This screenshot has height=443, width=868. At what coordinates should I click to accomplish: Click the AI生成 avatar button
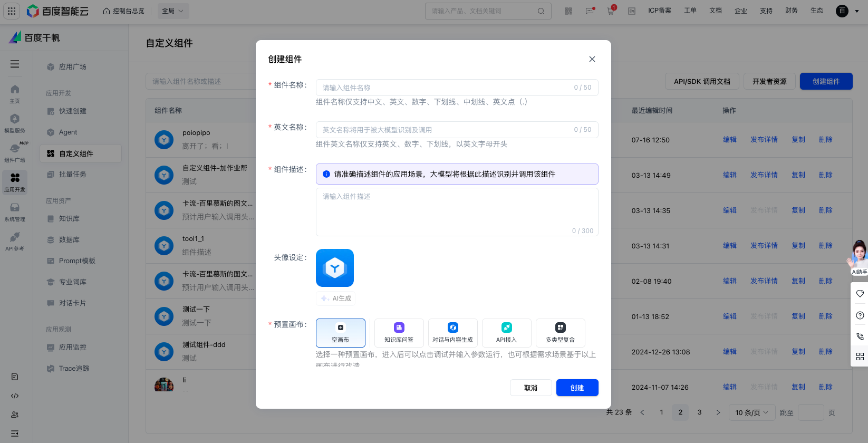click(335, 298)
